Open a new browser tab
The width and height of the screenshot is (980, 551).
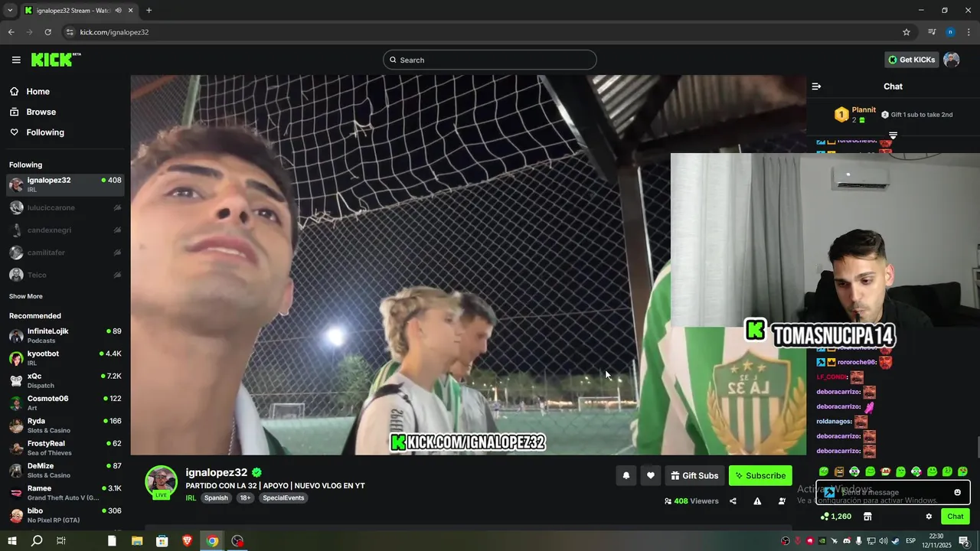point(149,11)
